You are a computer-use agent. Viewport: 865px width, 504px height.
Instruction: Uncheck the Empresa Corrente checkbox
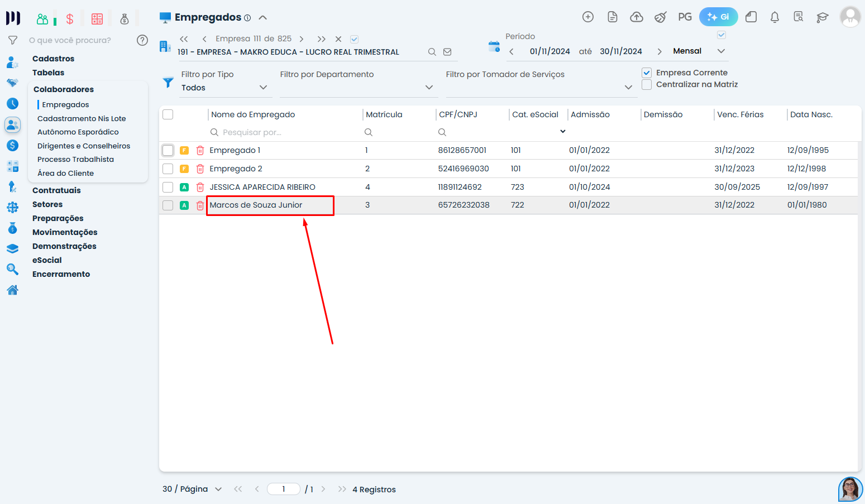pyautogui.click(x=647, y=73)
